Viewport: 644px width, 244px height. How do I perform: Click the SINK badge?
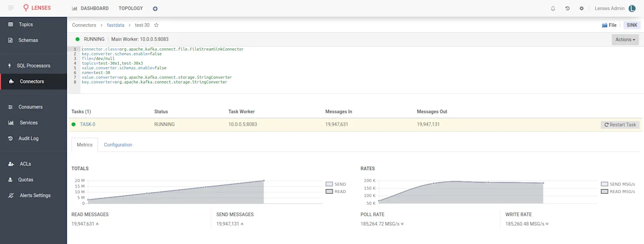632,25
